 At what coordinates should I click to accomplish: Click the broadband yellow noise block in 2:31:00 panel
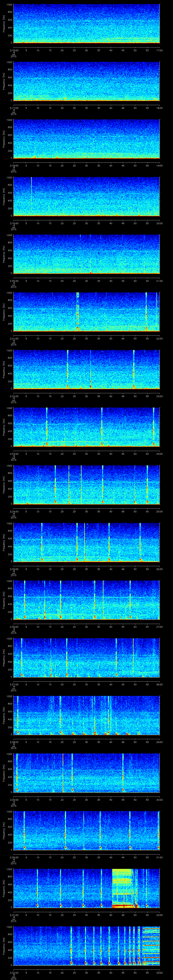(122, 888)
